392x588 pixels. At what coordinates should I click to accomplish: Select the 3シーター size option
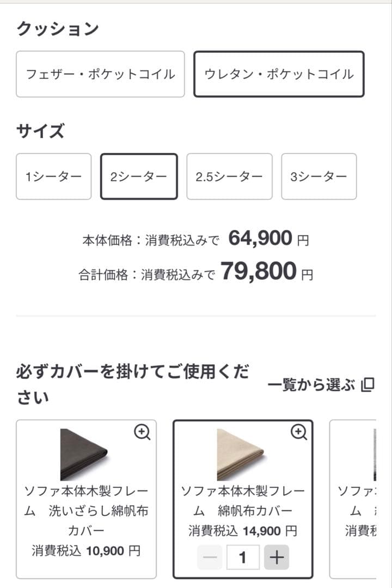point(318,176)
